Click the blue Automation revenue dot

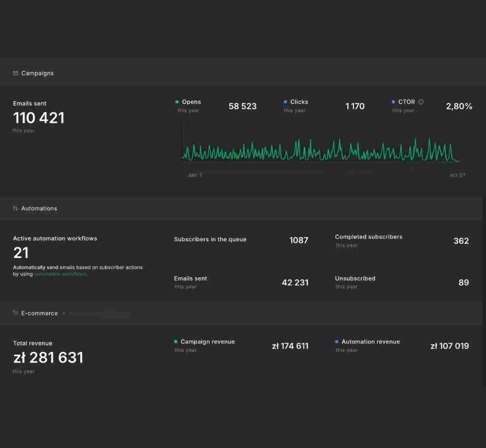336,341
